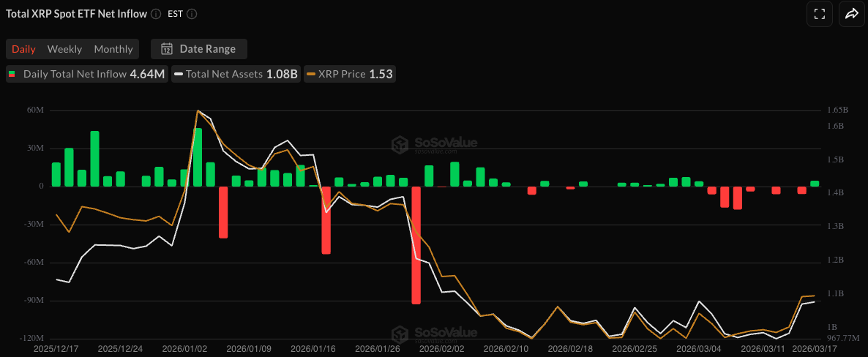Click info icon beside chart title
The height and width of the screenshot is (357, 868).
point(156,14)
